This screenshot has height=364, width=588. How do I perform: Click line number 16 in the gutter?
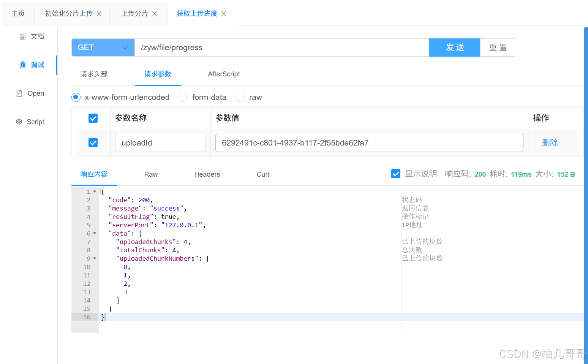[x=87, y=317]
